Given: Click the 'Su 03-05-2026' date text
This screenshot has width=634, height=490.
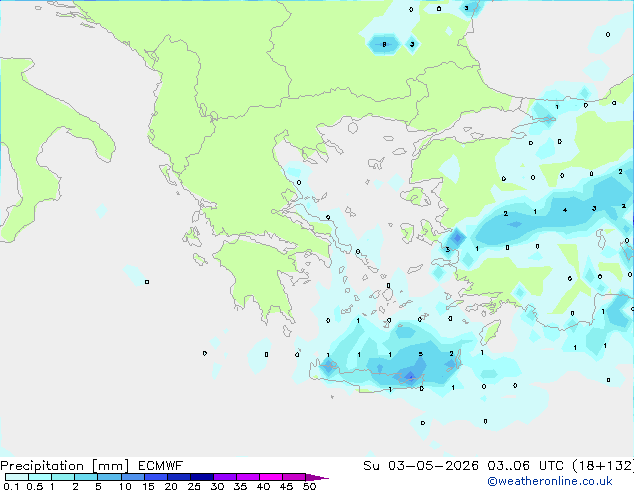Looking at the screenshot, I should [x=421, y=466].
